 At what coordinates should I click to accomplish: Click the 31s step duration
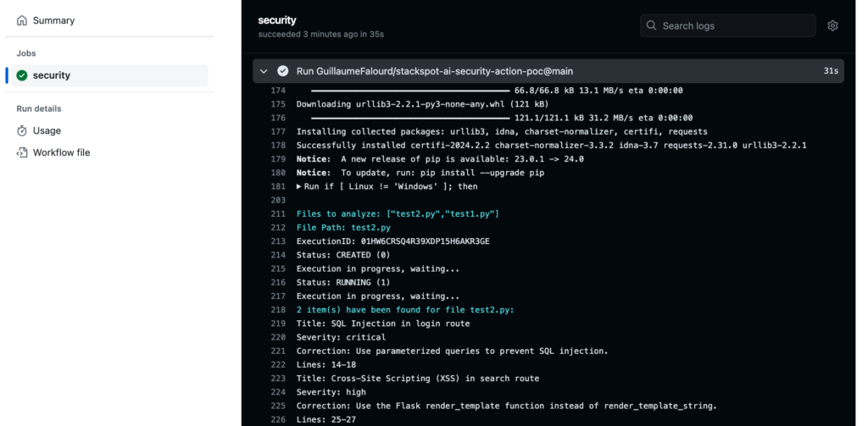click(831, 71)
